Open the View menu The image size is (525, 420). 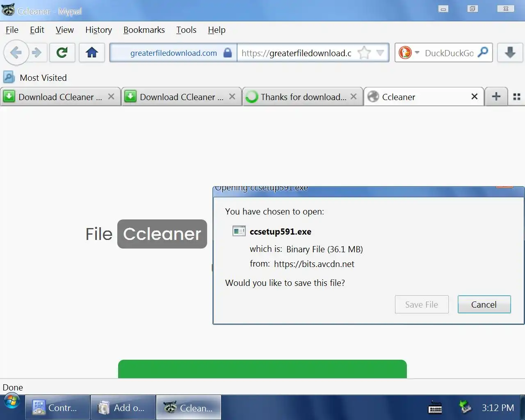(x=65, y=30)
